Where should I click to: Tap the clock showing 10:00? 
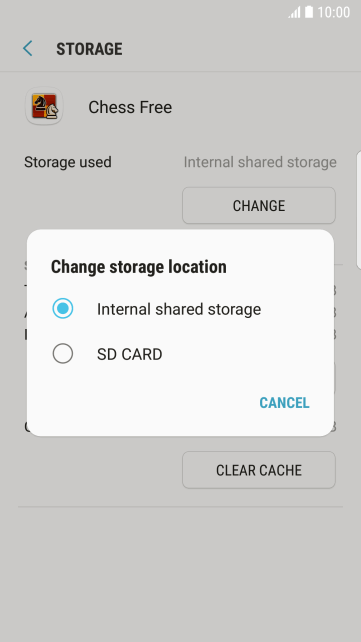coord(334,12)
